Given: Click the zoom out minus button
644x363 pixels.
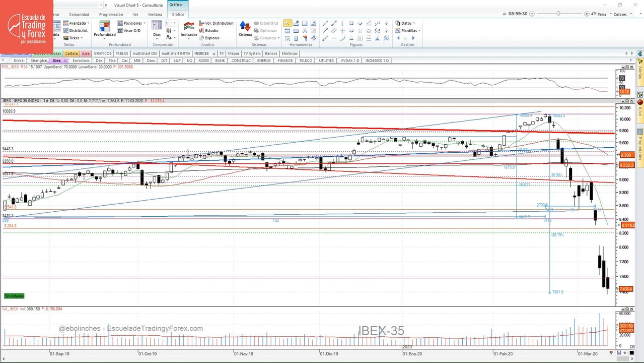Looking at the screenshot, I should click(532, 14).
